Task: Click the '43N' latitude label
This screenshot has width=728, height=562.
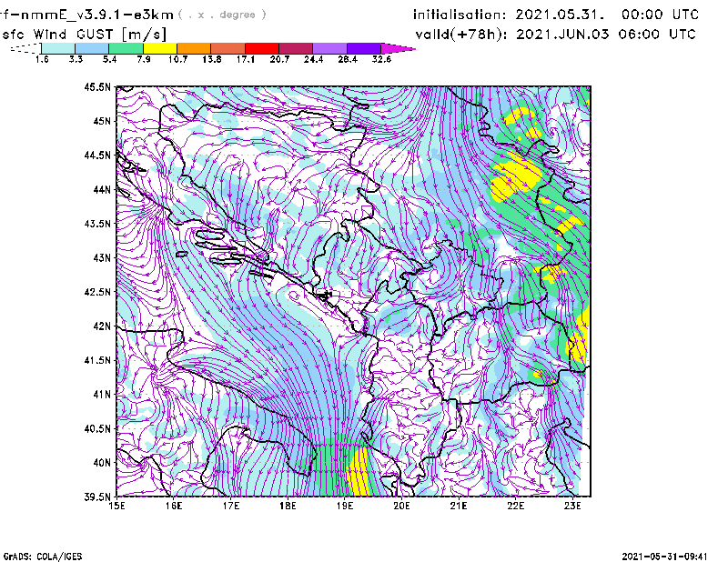Action: tap(102, 257)
